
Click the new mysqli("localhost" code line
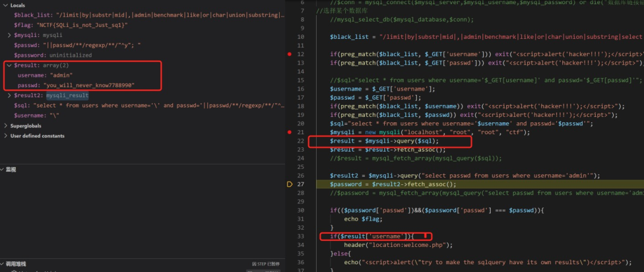point(430,132)
